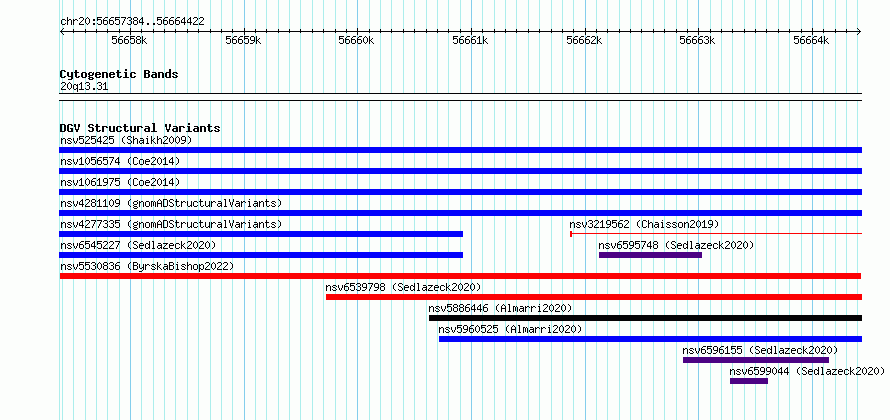Select the blue bar for nsv525425

coord(460,150)
